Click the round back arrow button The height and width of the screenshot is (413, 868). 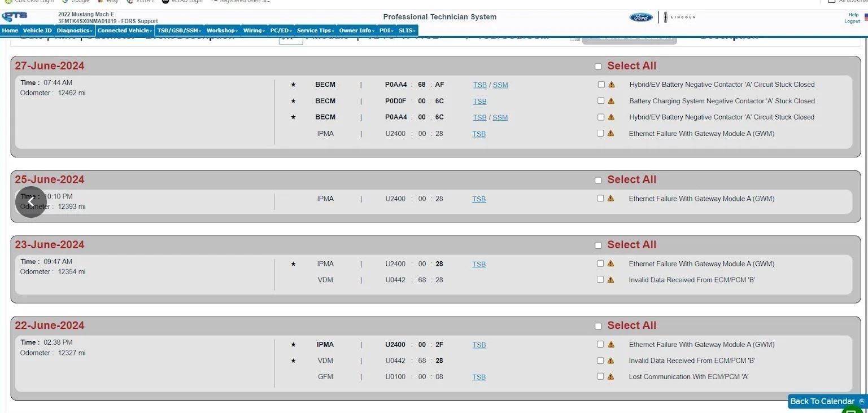coord(31,202)
